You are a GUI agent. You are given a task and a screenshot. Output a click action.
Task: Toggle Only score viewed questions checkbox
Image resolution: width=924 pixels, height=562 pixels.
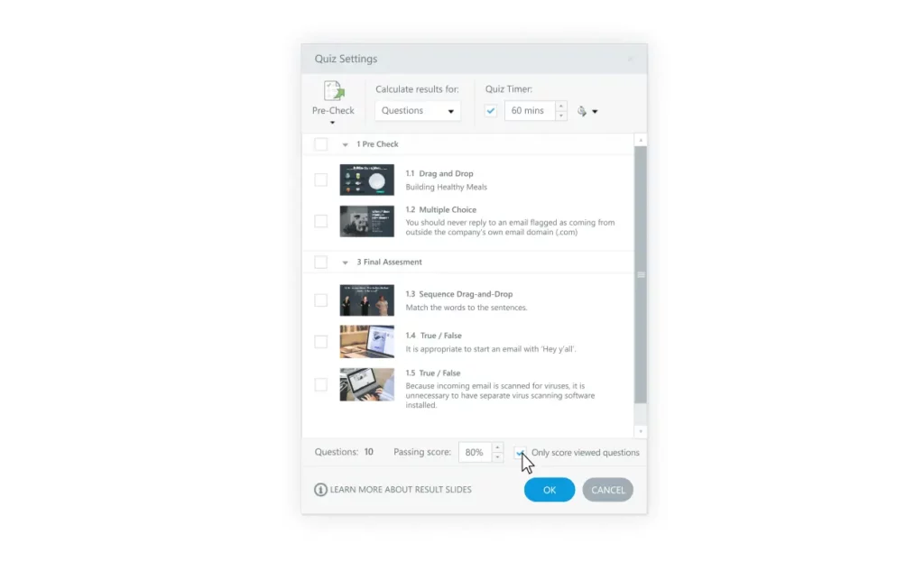pos(520,453)
